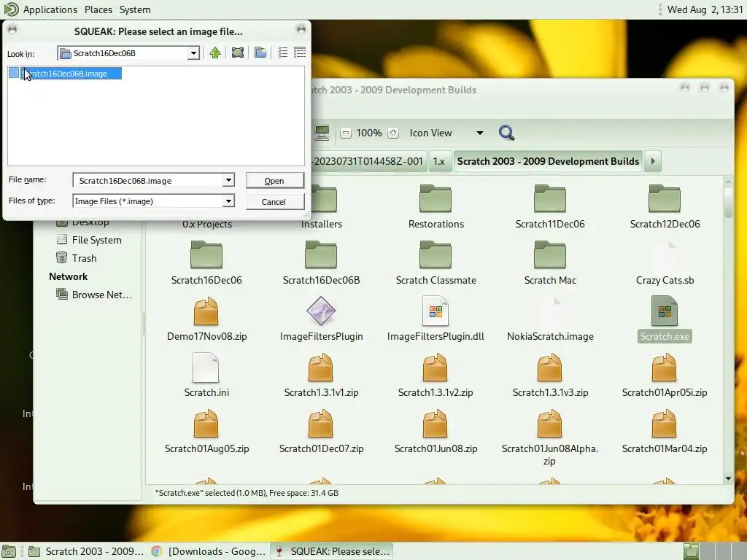Expand the Files of type dropdown
Viewport: 747px width, 560px height.
228,201
